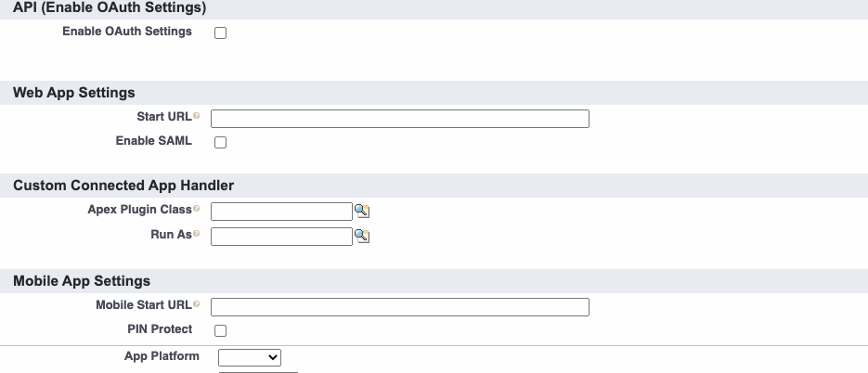868x373 pixels.
Task: Click the Mobile Start URL field label
Action: [x=144, y=305]
